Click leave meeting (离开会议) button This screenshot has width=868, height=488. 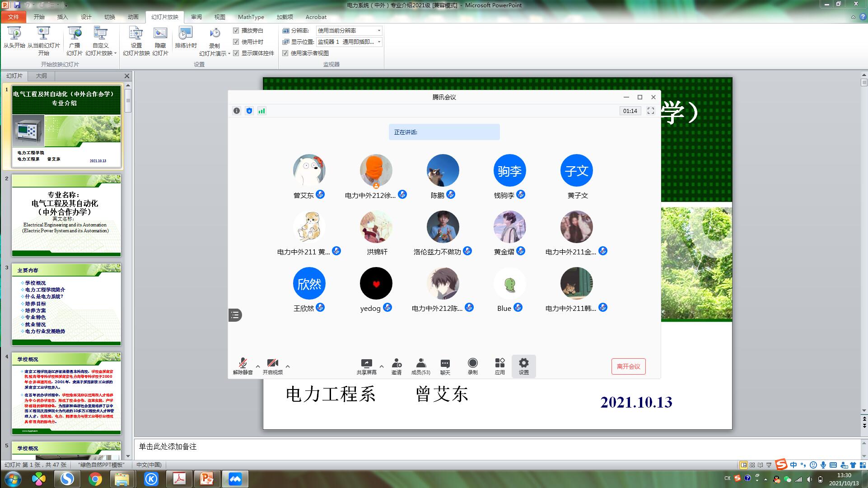[628, 366]
